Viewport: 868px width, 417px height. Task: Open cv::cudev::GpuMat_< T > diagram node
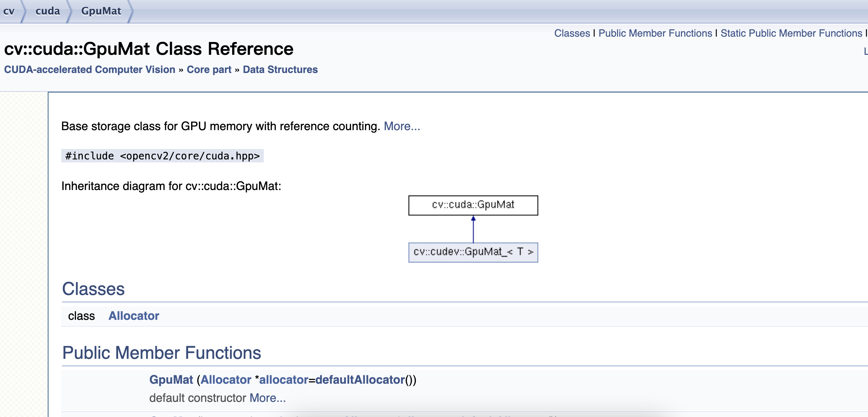pyautogui.click(x=473, y=252)
